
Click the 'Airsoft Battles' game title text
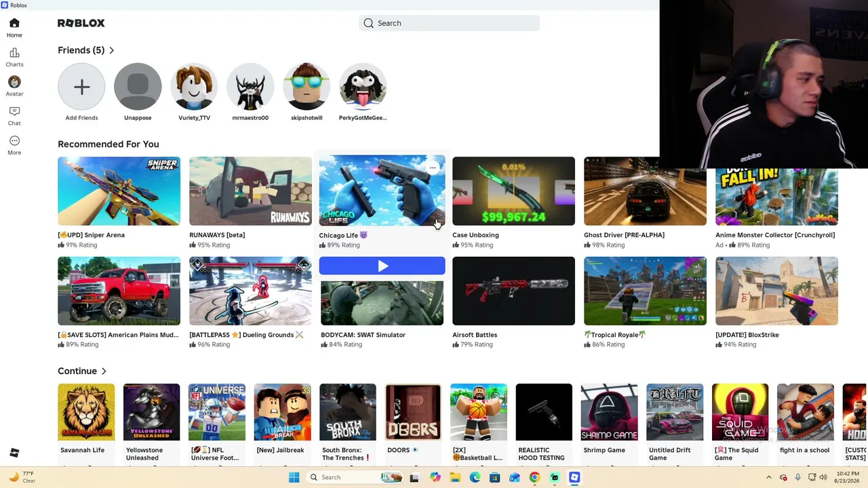click(x=475, y=335)
